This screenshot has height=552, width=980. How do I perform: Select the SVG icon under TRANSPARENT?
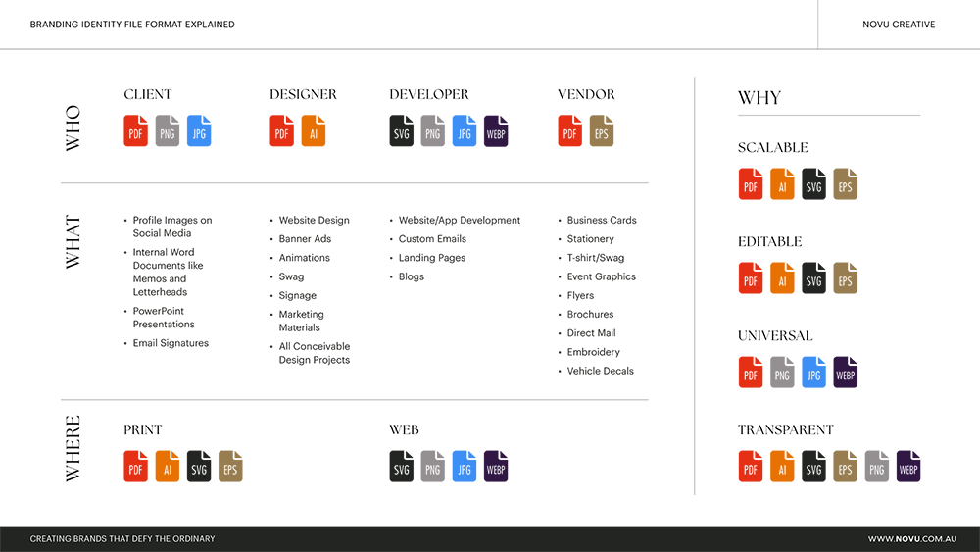813,467
